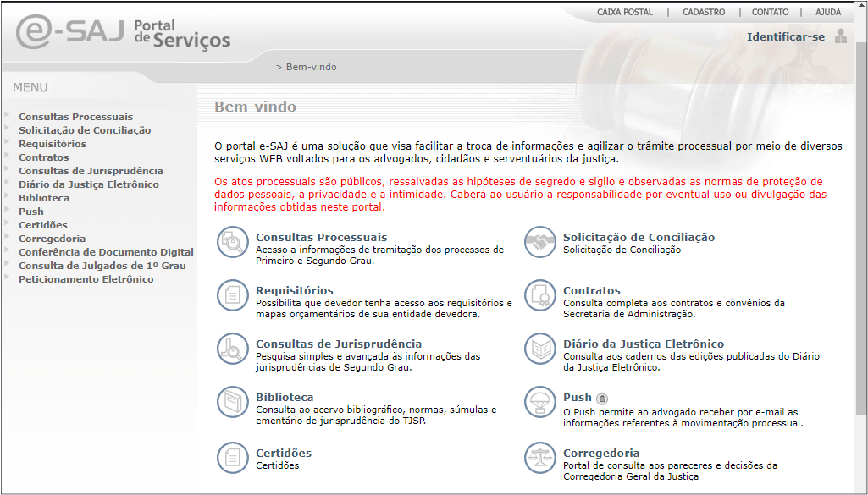868x495 pixels.
Task: Expand the arrow beside Consultas de Jurisprudência in menu
Action: [x=7, y=168]
